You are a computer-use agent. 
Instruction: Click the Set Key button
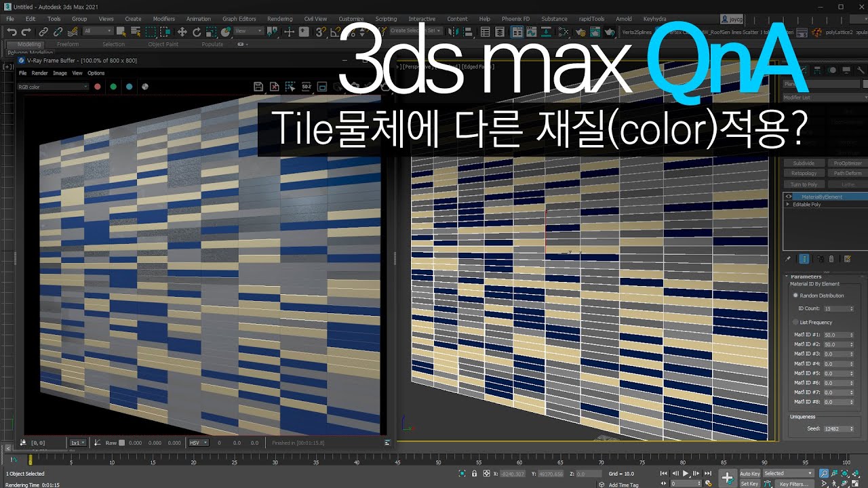pyautogui.click(x=749, y=484)
